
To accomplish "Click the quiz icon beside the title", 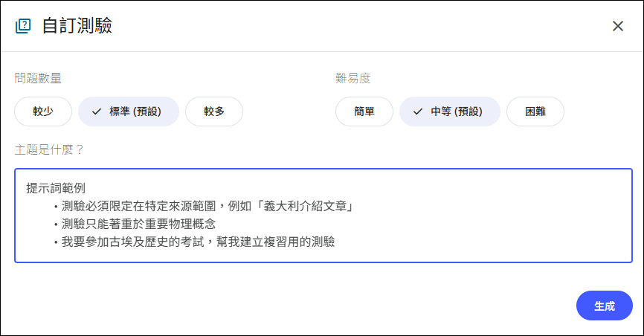I will click(23, 26).
